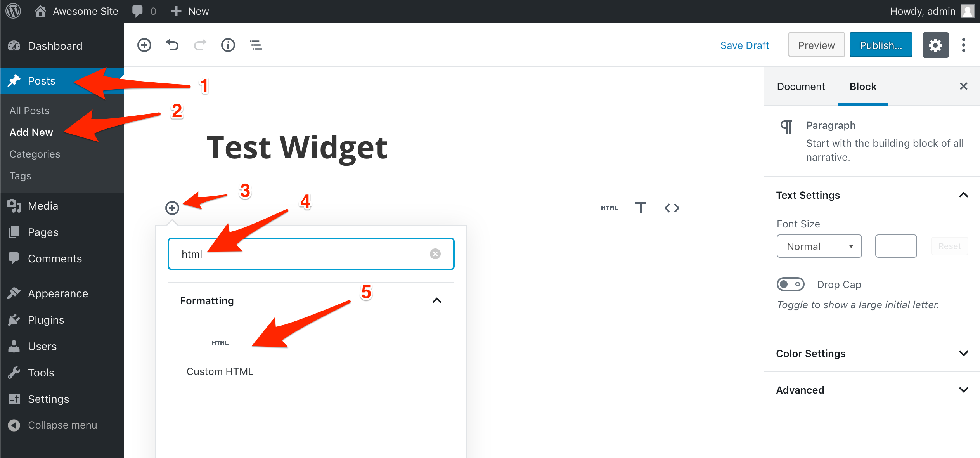Click the add block plus icon
Screen dimensions: 980x458
click(x=172, y=208)
